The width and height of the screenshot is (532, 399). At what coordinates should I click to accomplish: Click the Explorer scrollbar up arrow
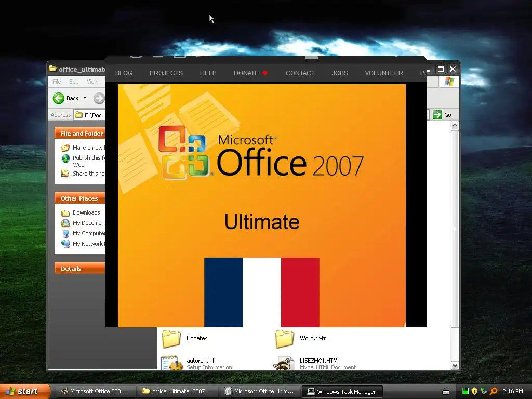pos(455,125)
